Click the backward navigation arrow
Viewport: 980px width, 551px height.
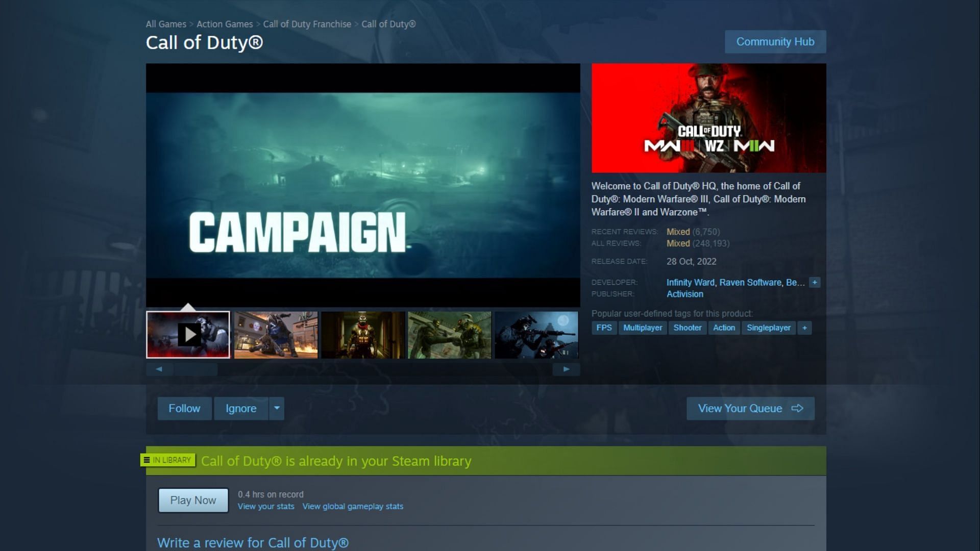point(158,369)
